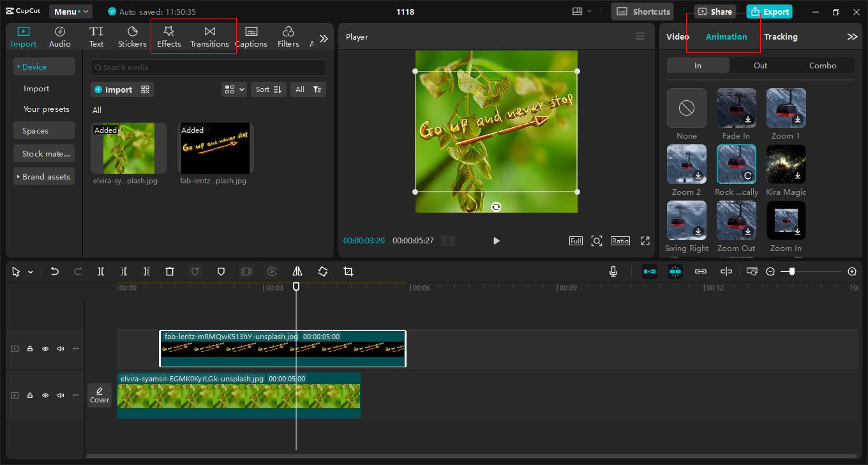
Task: Open the Stickers panel
Action: click(x=132, y=36)
